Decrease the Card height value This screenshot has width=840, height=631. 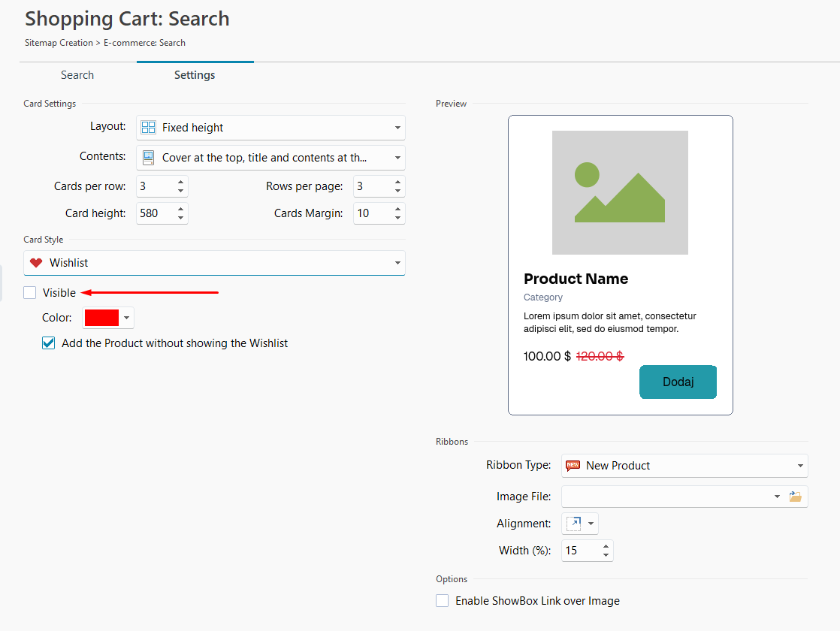[x=180, y=218]
